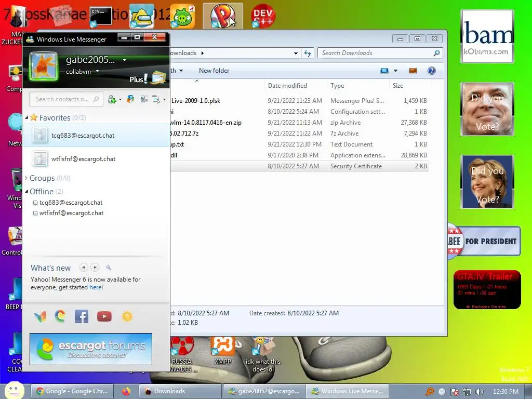
Task: Click the Show menu icon in Messenger toolbar
Action: coord(156,99)
